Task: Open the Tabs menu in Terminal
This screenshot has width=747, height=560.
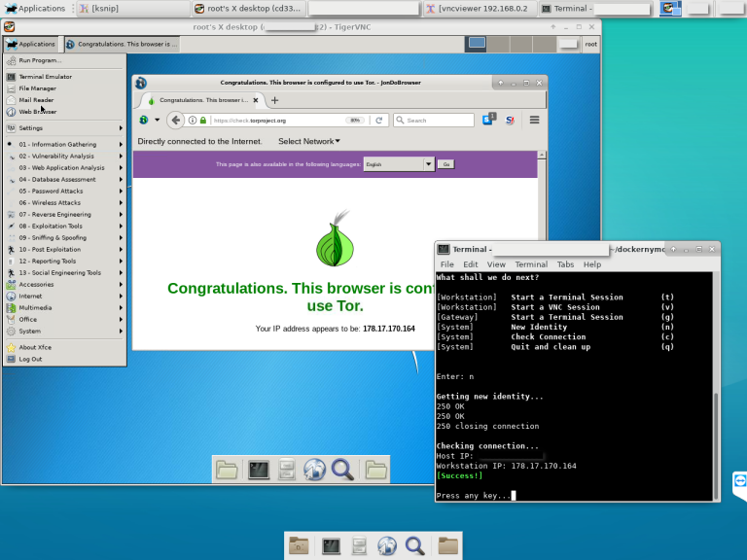Action: [x=565, y=264]
